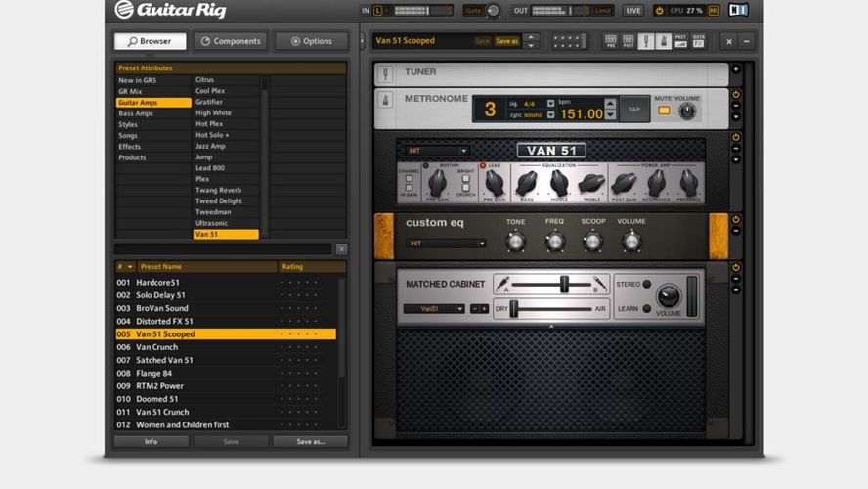The image size is (868, 489).
Task: Switch to the Components tab
Action: 231,41
